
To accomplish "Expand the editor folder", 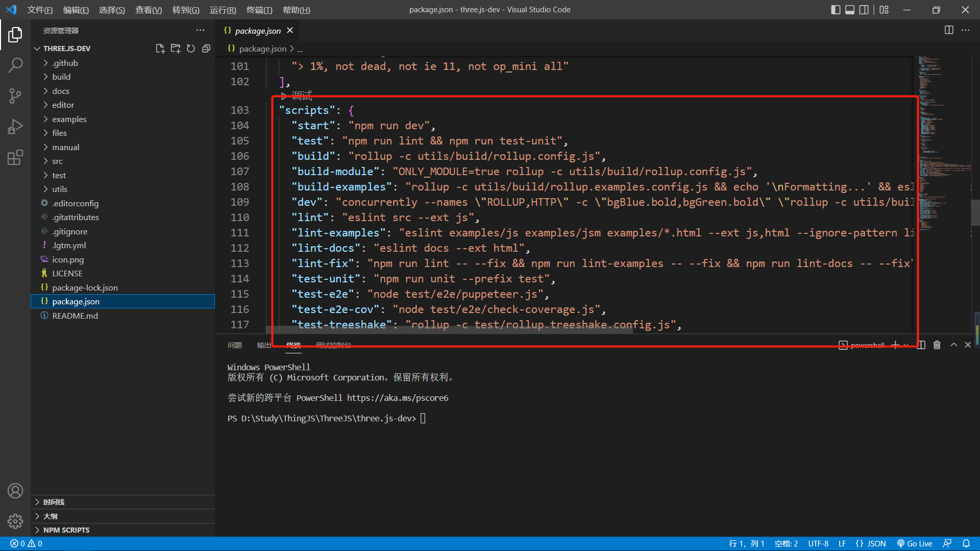I will click(122, 105).
